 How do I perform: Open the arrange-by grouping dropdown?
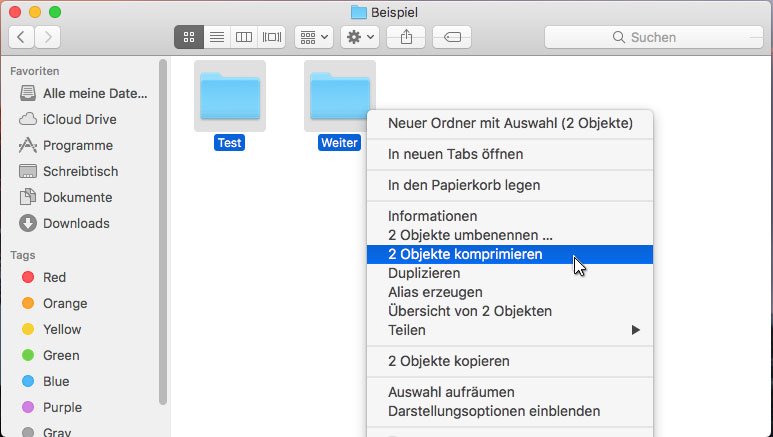[314, 37]
